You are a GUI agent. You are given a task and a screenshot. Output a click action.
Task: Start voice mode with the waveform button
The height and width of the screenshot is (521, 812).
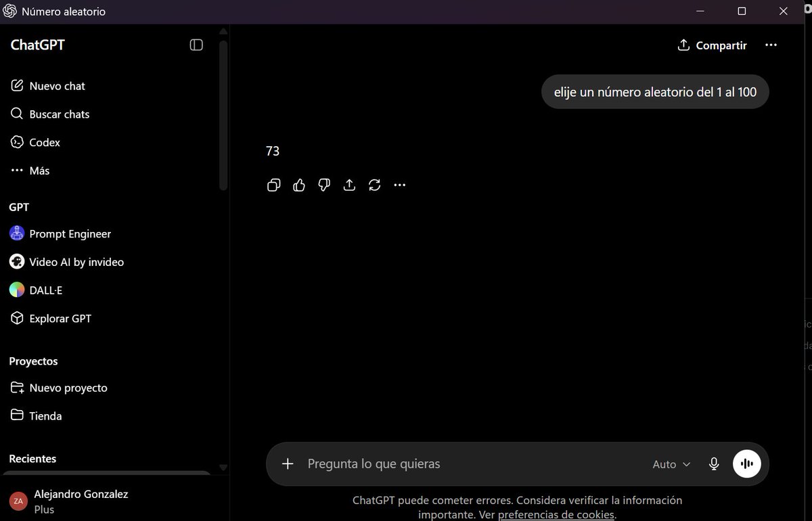tap(747, 463)
